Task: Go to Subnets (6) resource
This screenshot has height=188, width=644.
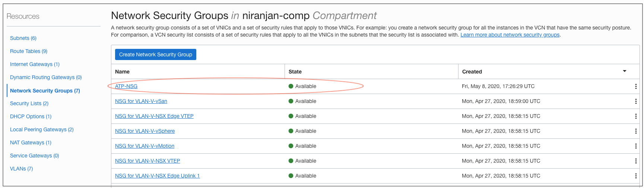Action: click(x=23, y=38)
